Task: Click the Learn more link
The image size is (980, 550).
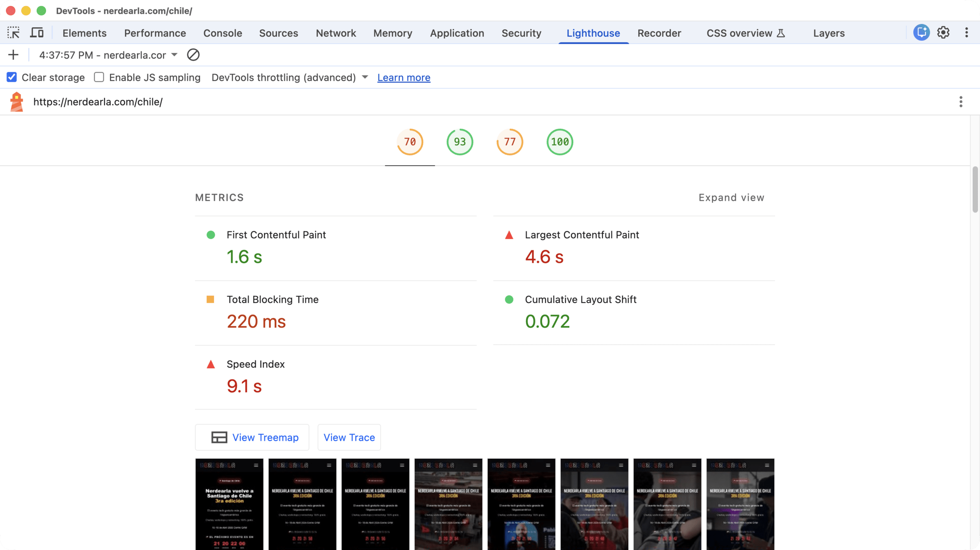Action: click(x=403, y=77)
